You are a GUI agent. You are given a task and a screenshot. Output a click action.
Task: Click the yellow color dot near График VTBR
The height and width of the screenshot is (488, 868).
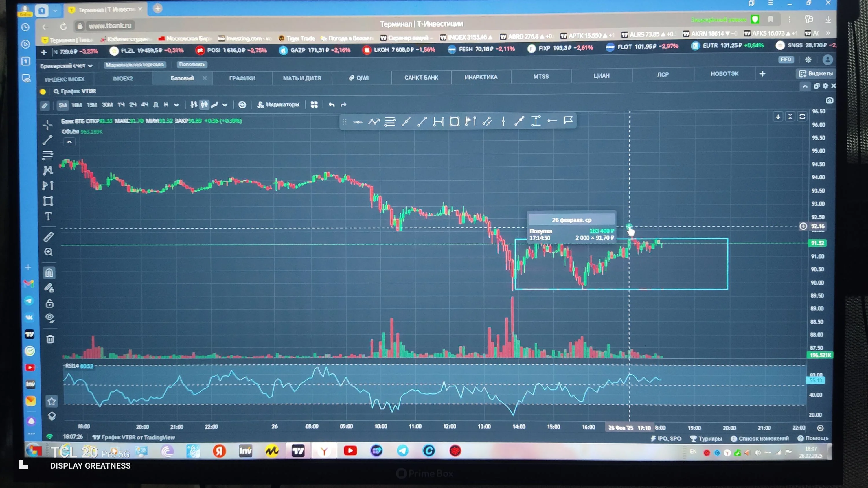point(43,92)
